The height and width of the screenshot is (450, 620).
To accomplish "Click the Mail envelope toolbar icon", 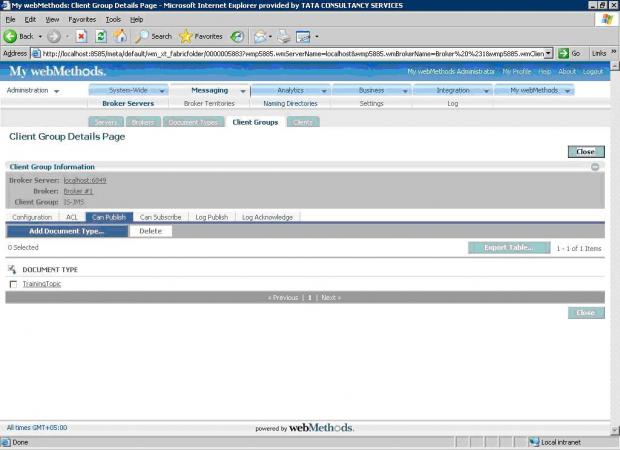I will click(260, 36).
